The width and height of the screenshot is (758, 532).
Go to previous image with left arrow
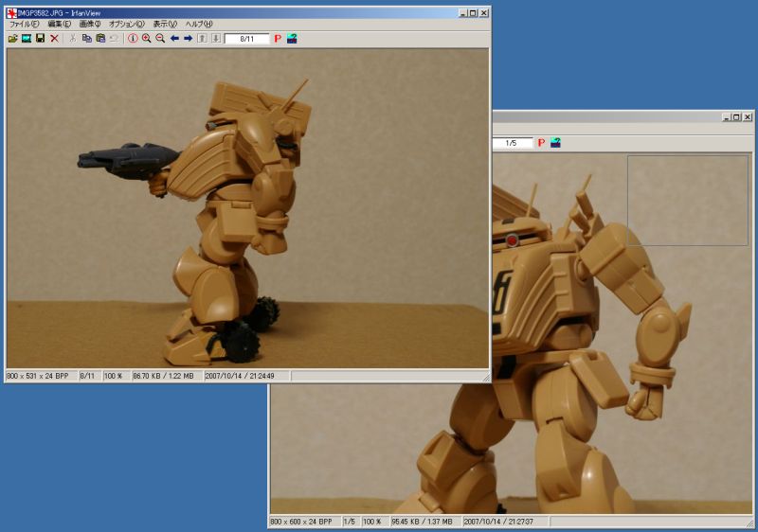click(x=174, y=39)
